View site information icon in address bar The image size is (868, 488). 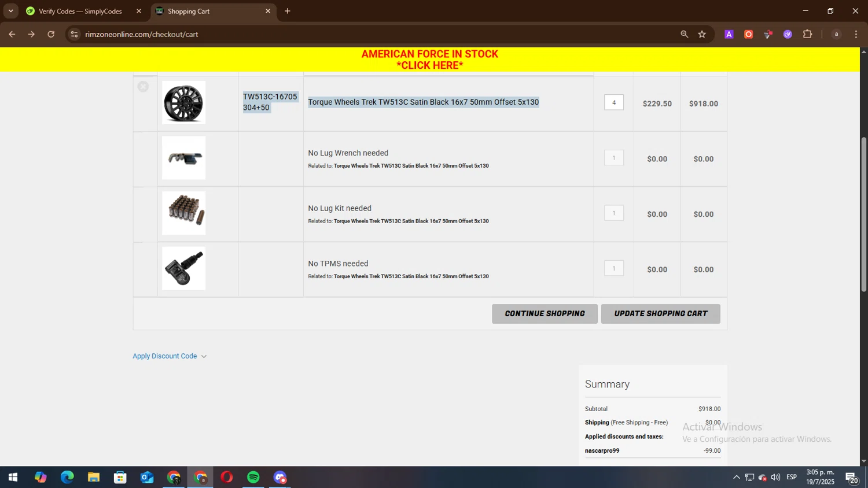(x=74, y=34)
